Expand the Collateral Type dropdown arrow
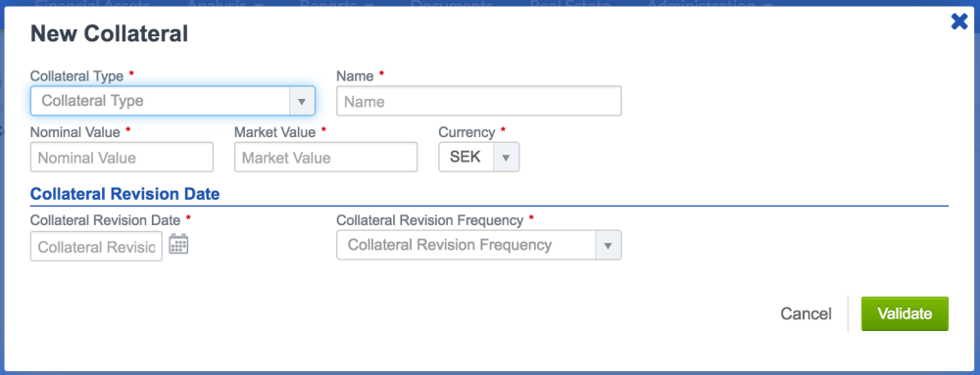Viewport: 980px width, 375px height. tap(302, 101)
